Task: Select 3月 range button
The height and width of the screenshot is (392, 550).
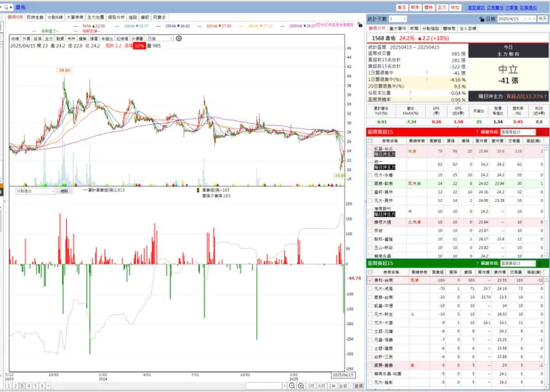Action: 311,386
